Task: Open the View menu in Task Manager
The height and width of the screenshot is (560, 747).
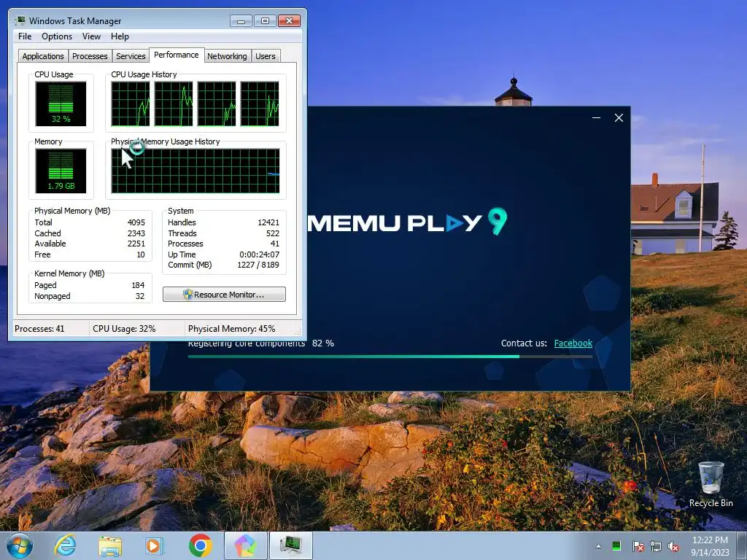Action: coord(91,36)
